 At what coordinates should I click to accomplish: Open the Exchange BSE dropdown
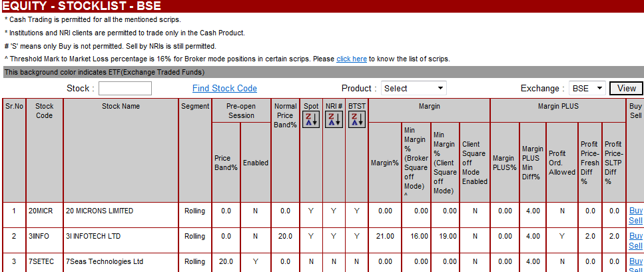pyautogui.click(x=587, y=89)
